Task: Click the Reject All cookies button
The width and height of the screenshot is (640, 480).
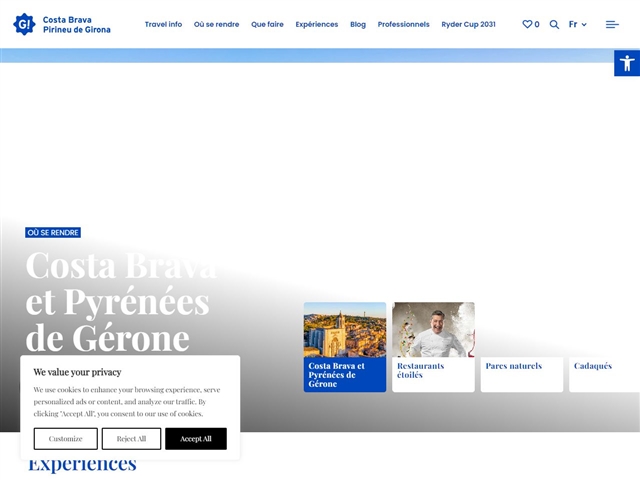Action: pos(131,439)
